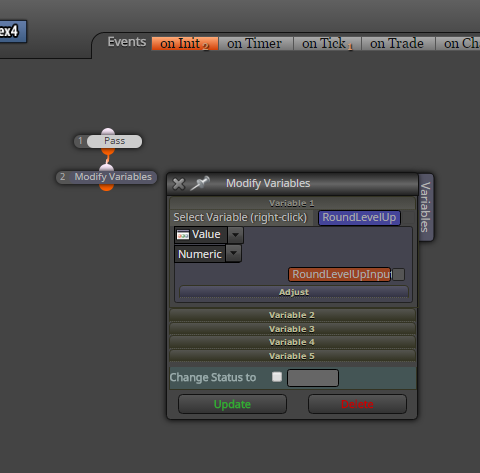
Task: Expand the Variable 5 section
Action: pos(292,356)
